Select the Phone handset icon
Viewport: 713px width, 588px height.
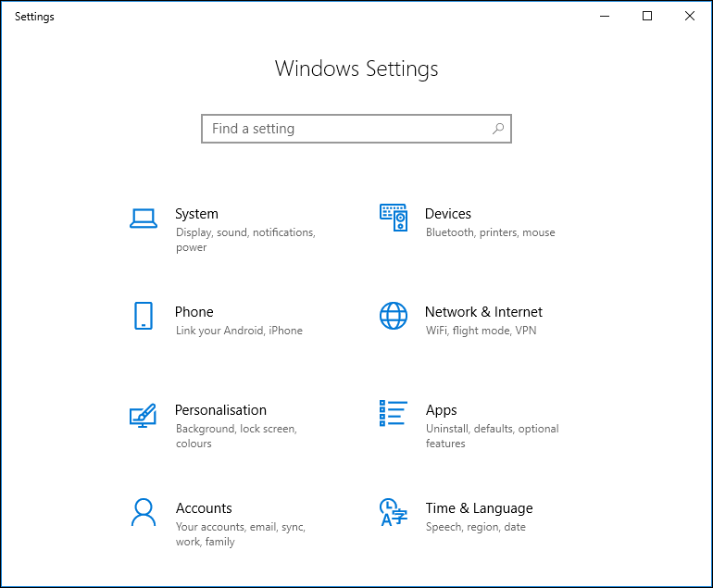144,316
